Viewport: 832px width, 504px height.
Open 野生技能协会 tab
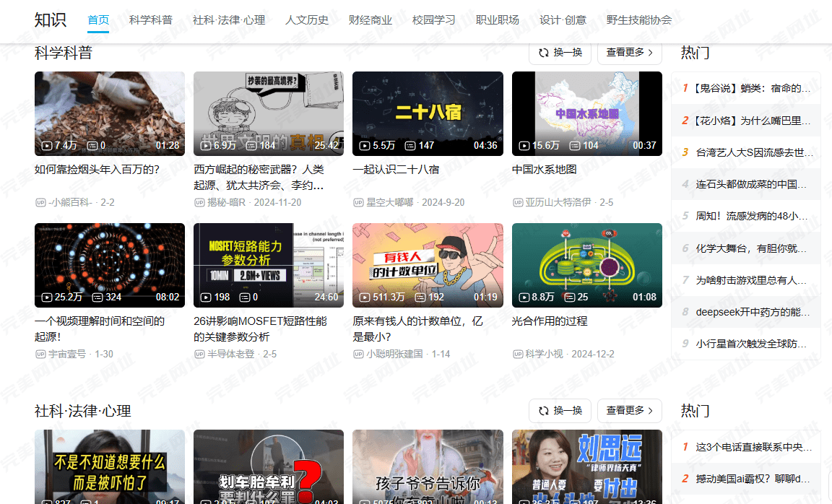coord(639,20)
